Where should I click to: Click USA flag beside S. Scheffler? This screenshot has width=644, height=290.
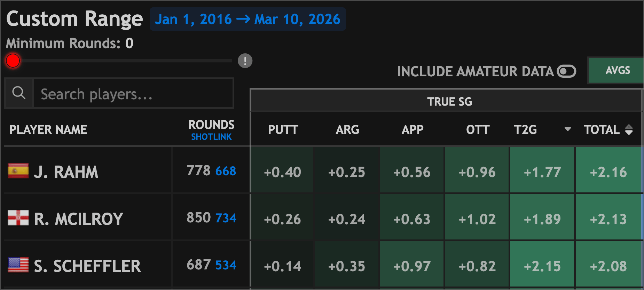pos(18,265)
